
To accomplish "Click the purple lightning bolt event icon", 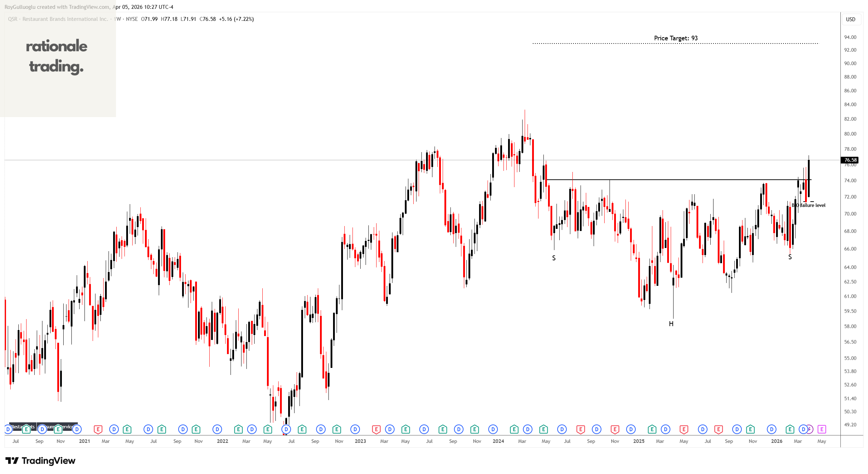I will (810, 429).
